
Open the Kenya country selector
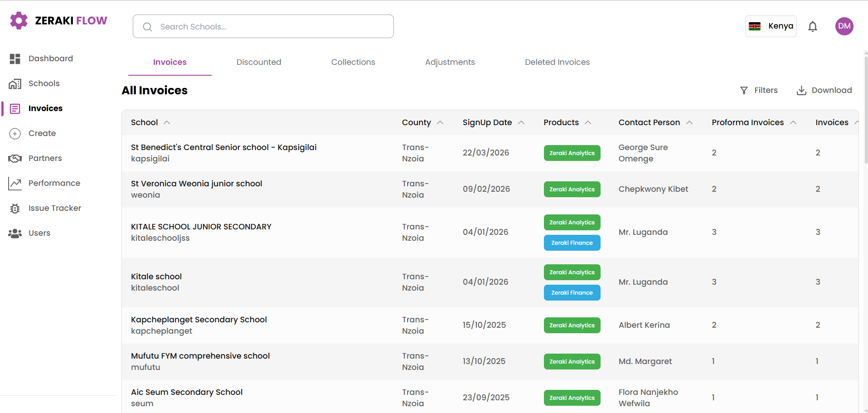[771, 26]
